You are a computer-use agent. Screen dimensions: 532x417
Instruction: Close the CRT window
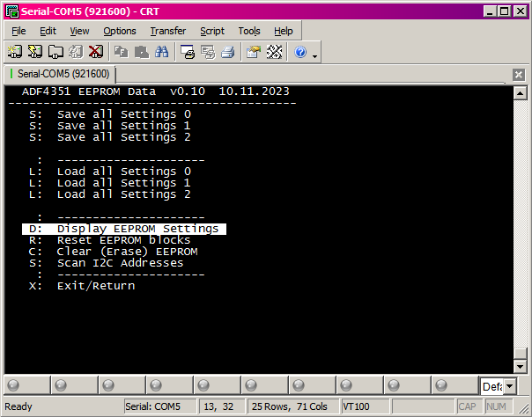pyautogui.click(x=521, y=11)
